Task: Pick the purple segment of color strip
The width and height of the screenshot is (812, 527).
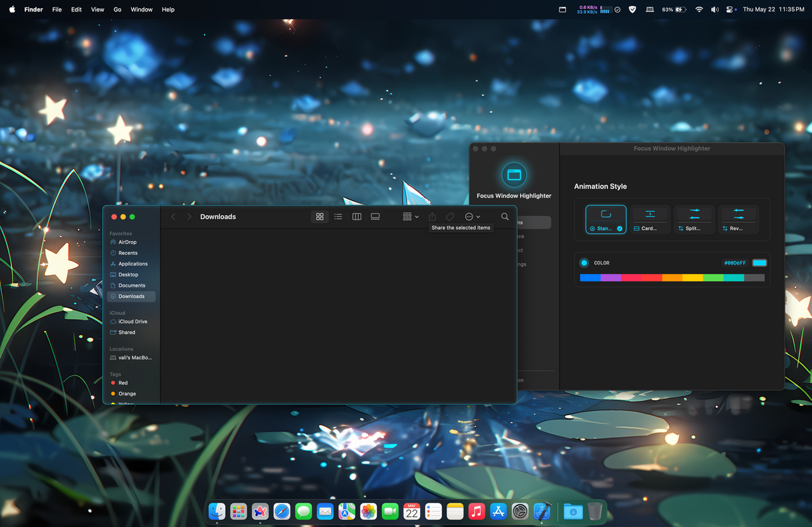Action: tap(611, 278)
